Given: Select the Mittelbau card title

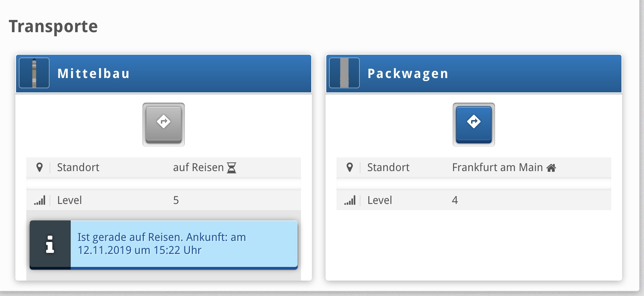Looking at the screenshot, I should pyautogui.click(x=93, y=74).
